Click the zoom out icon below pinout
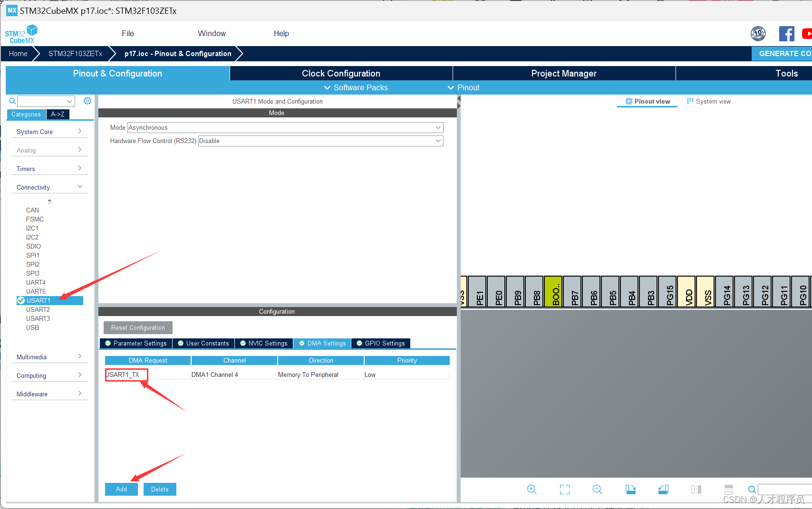This screenshot has height=509, width=812. tap(598, 489)
